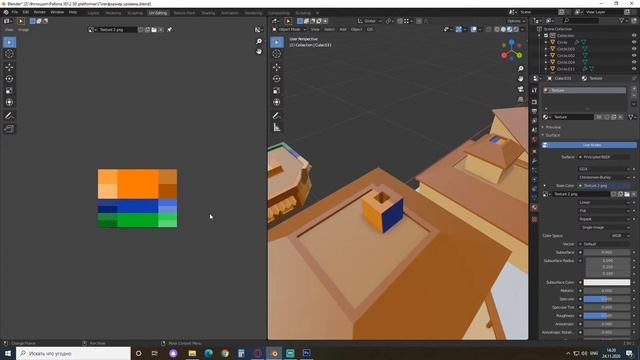This screenshot has height=360, width=640.
Task: Select the 3D viewport Select Box tool
Action: coord(277,42)
